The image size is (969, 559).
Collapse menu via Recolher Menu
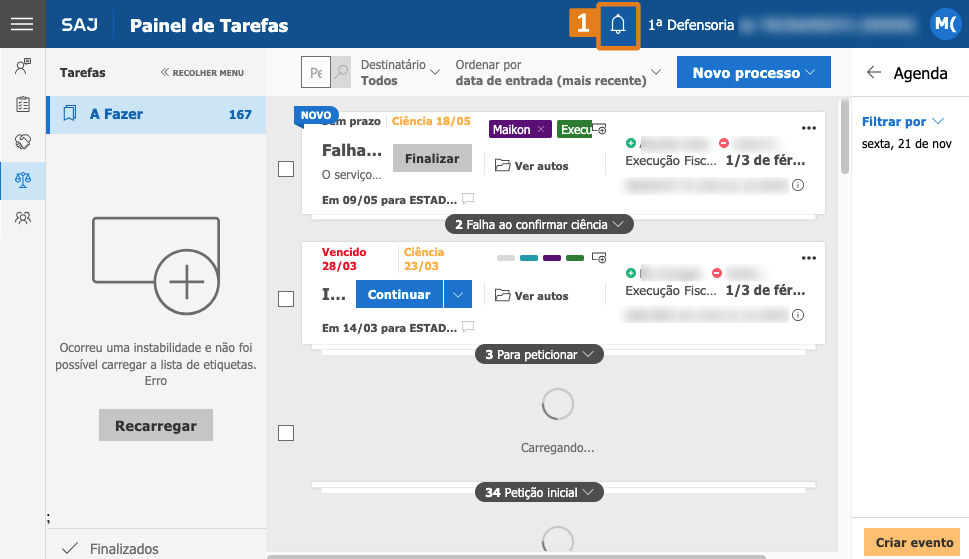(202, 72)
